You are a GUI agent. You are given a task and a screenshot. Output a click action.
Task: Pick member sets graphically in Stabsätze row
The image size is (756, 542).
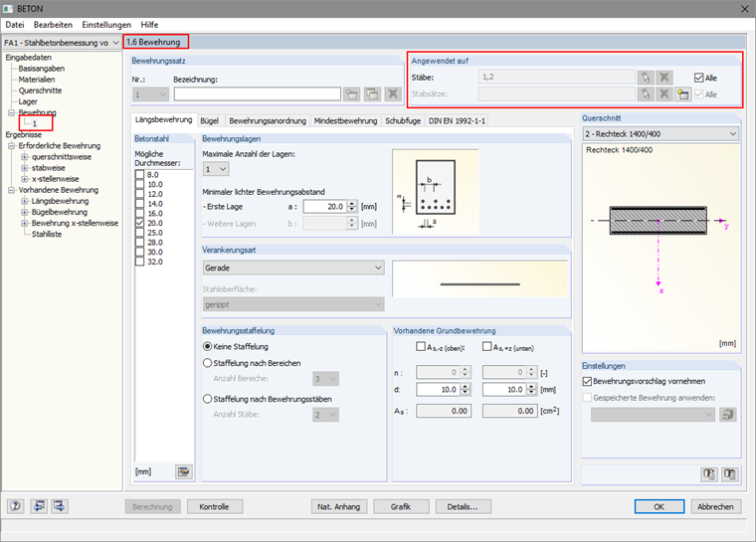click(x=646, y=94)
